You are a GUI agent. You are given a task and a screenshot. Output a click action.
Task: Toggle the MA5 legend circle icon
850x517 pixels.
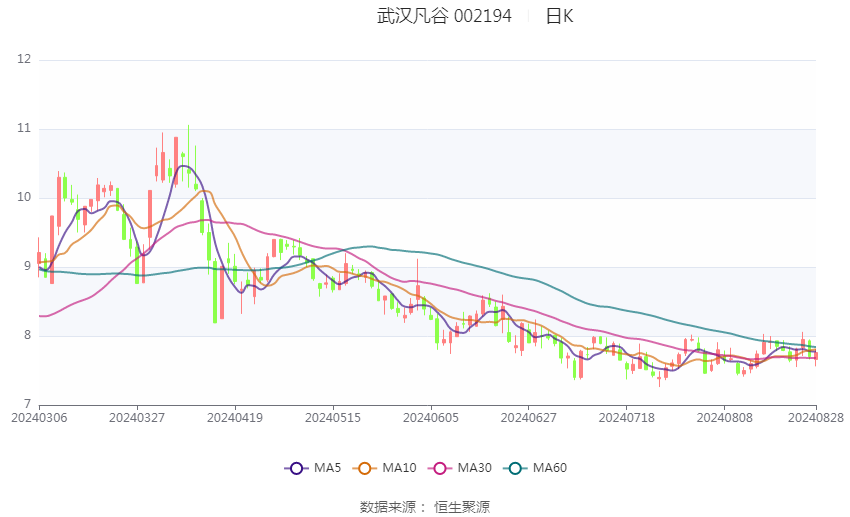click(297, 468)
